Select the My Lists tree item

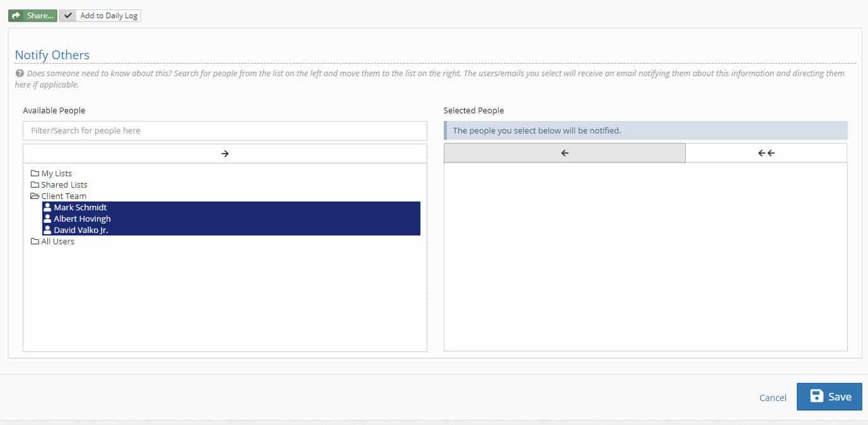56,173
